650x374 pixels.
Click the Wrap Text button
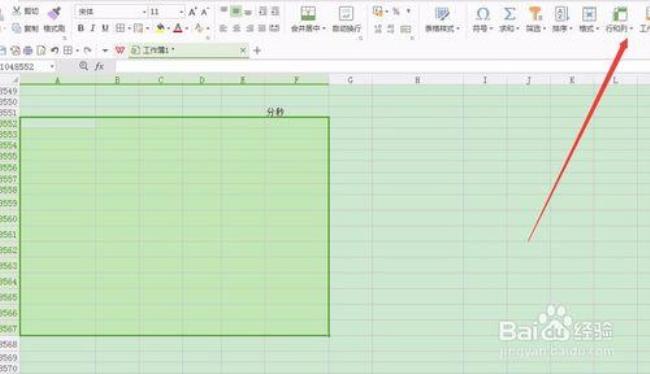click(x=346, y=19)
